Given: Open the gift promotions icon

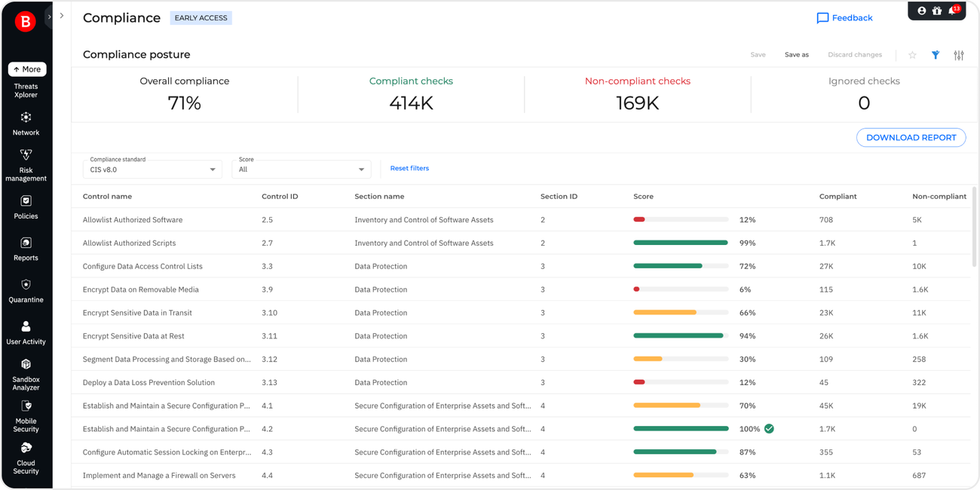Looking at the screenshot, I should 936,11.
